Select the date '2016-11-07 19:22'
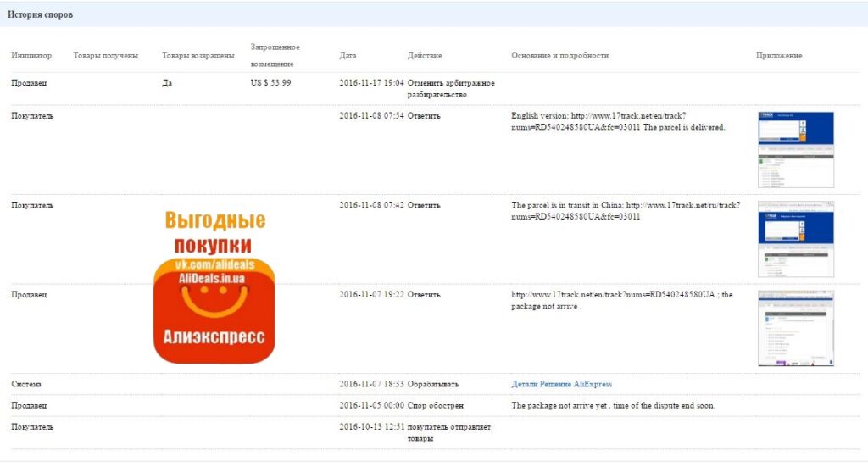 [371, 294]
